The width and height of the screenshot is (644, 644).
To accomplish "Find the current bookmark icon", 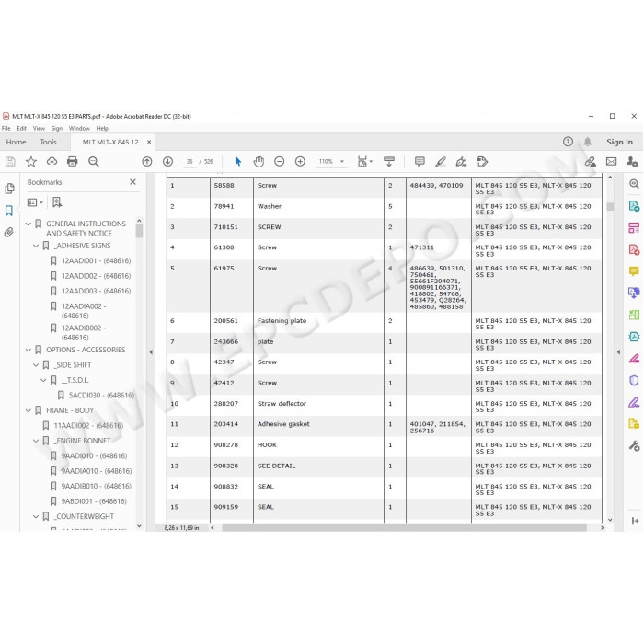I will (57, 202).
